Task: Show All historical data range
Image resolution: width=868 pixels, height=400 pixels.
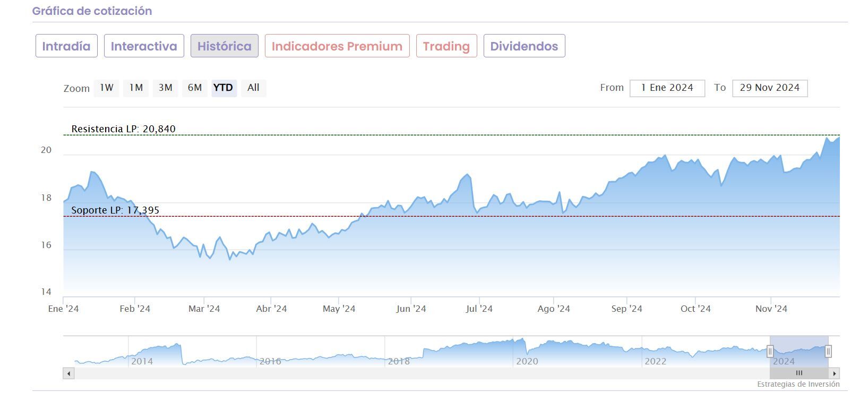Action: click(253, 88)
